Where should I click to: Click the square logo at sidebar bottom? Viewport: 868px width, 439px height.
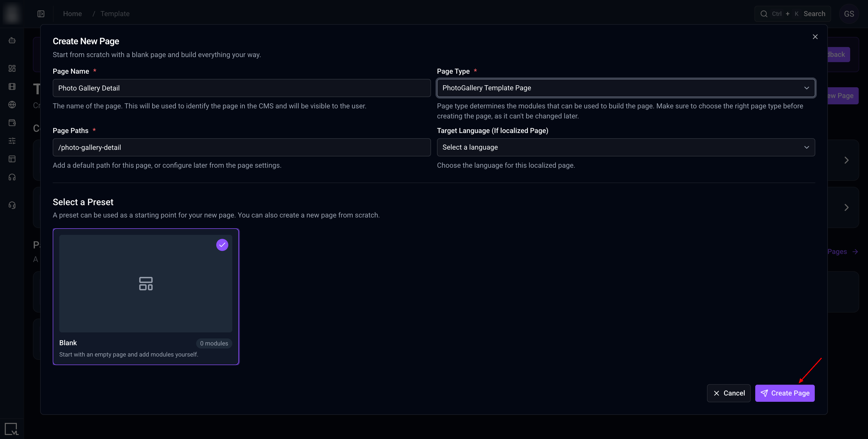click(12, 429)
